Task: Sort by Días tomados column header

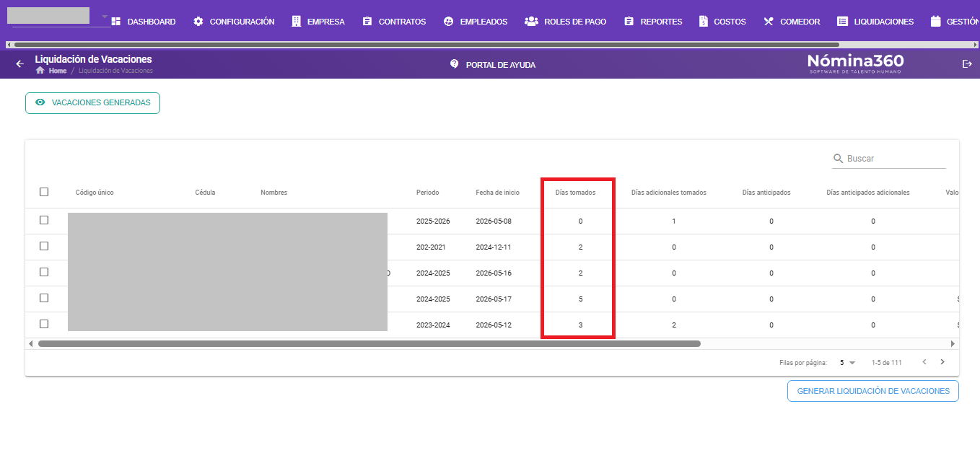Action: click(x=575, y=193)
